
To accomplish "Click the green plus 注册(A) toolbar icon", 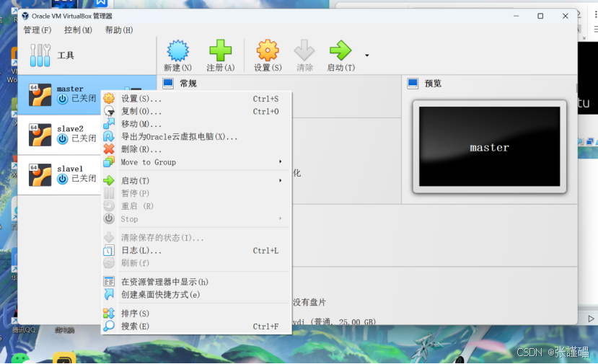I will (221, 50).
